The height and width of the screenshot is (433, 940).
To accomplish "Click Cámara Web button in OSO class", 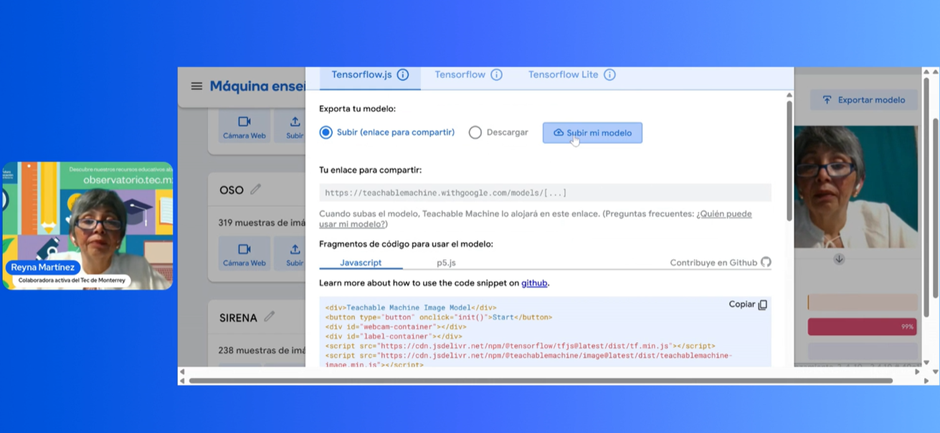I will [x=244, y=254].
